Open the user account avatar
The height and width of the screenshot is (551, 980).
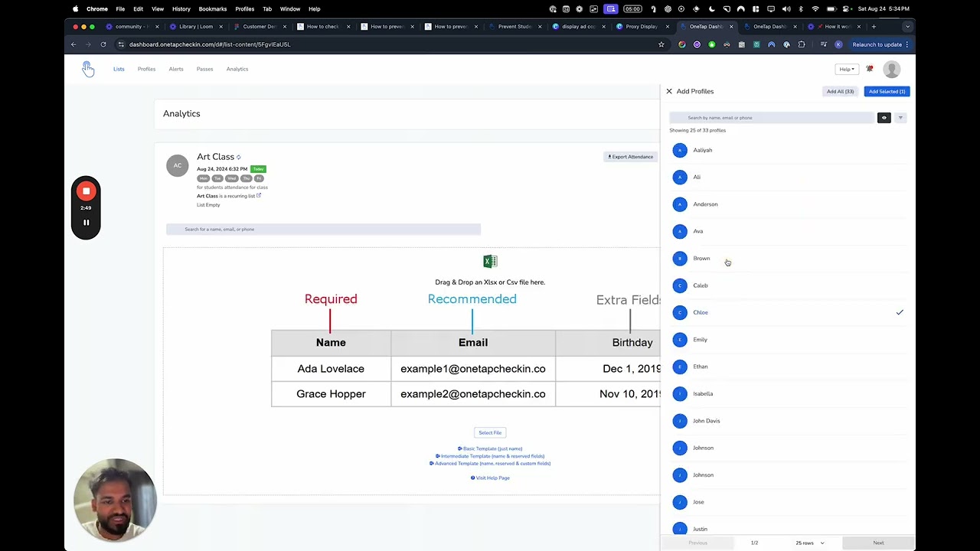point(891,69)
